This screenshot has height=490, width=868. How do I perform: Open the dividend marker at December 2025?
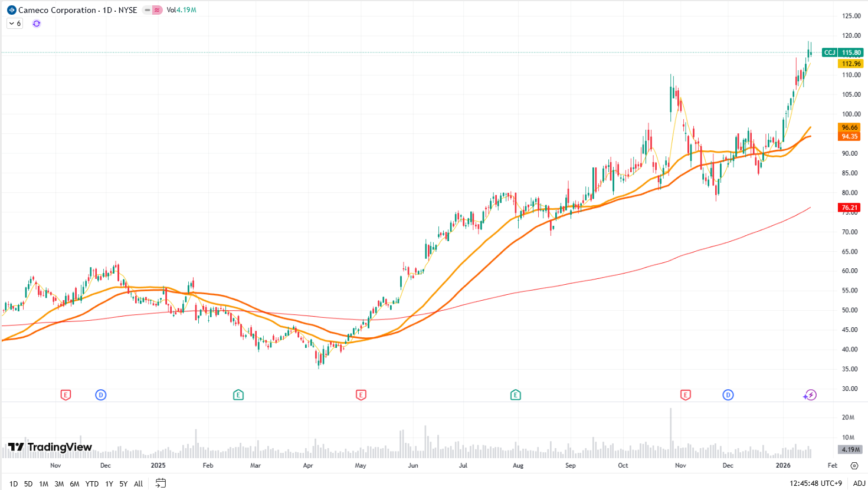(x=728, y=395)
